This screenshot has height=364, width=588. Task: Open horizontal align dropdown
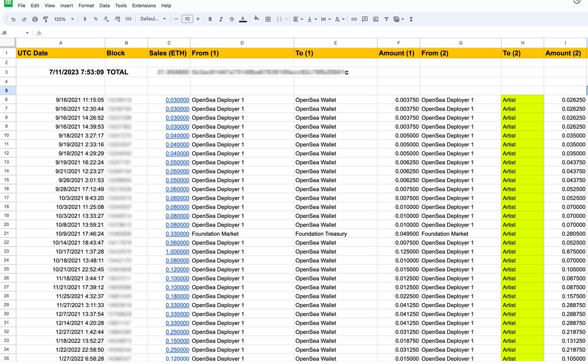tap(298, 19)
